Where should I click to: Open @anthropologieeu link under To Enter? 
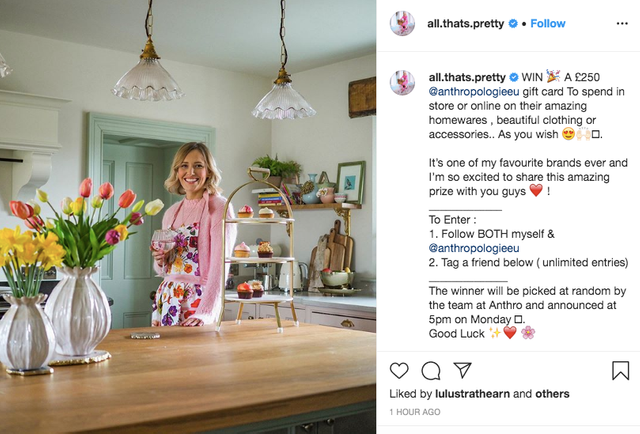474,248
